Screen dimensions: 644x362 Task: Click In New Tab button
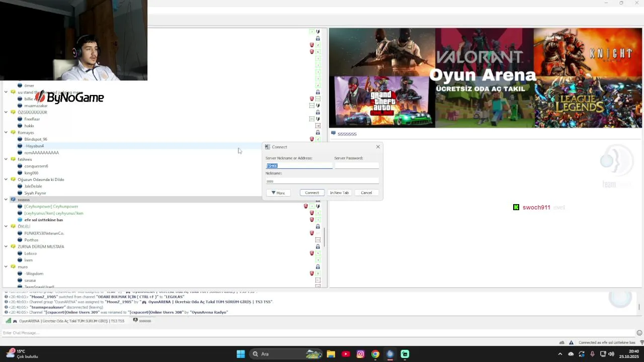[x=339, y=193]
